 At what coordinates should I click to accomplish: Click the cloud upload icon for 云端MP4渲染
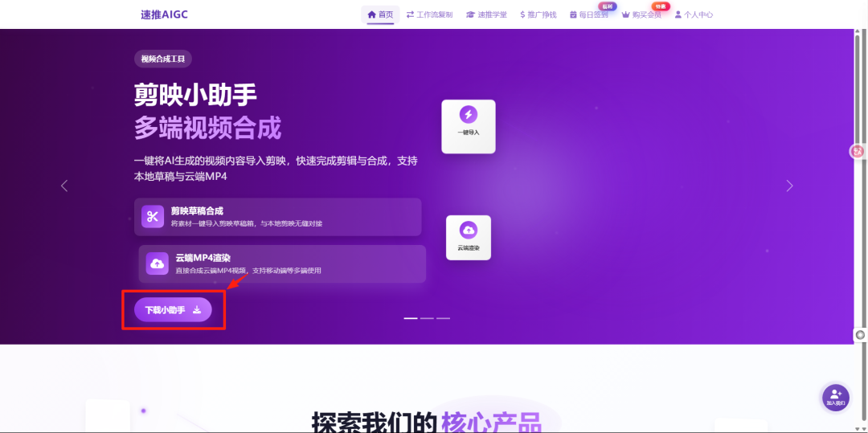click(158, 263)
